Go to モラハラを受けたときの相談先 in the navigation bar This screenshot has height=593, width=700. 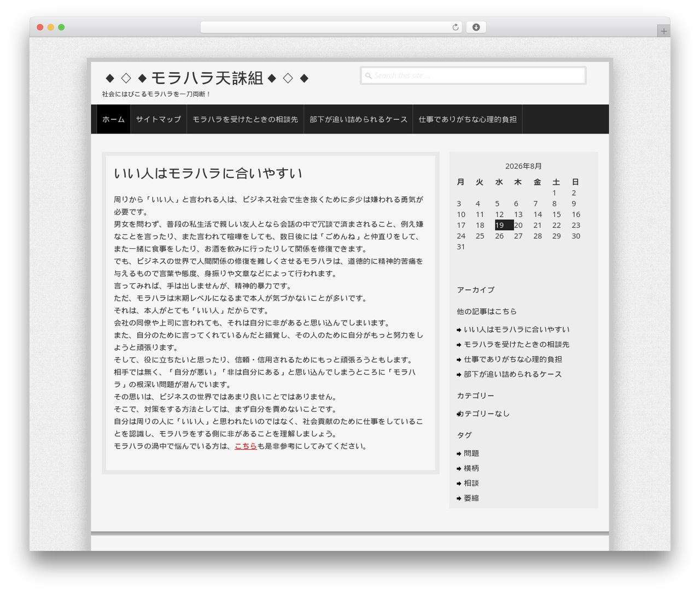[x=245, y=119]
